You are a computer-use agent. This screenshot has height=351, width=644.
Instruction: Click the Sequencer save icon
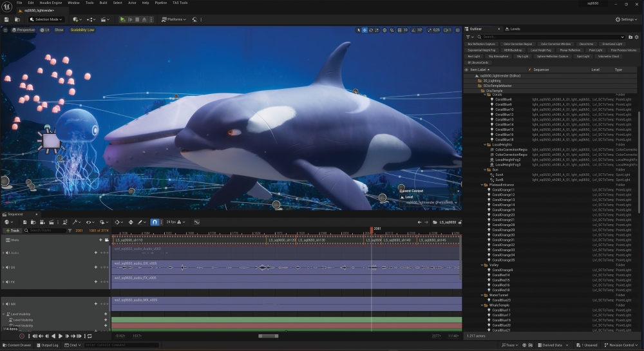pyautogui.click(x=24, y=222)
